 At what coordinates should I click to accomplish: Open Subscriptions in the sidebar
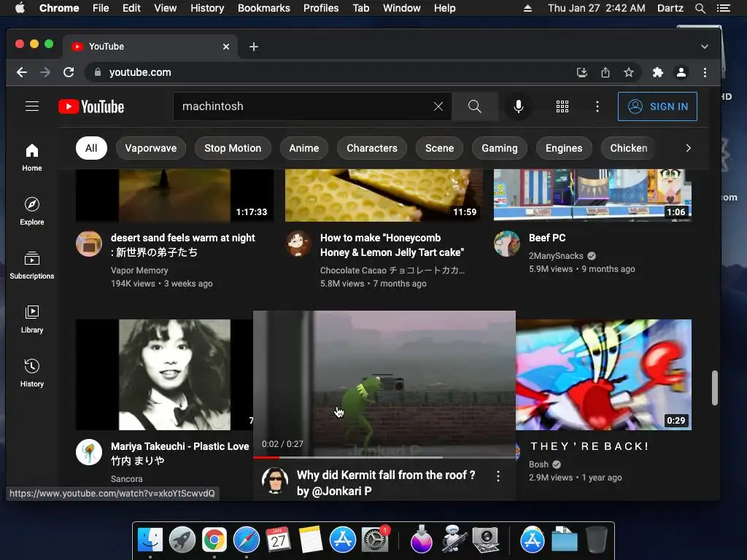coord(32,265)
